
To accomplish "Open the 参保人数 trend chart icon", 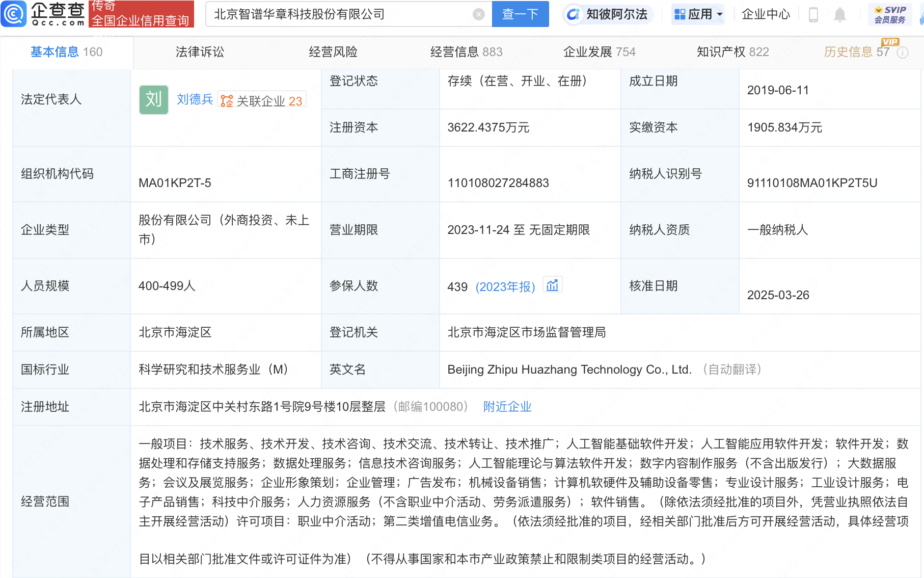I will 552,285.
